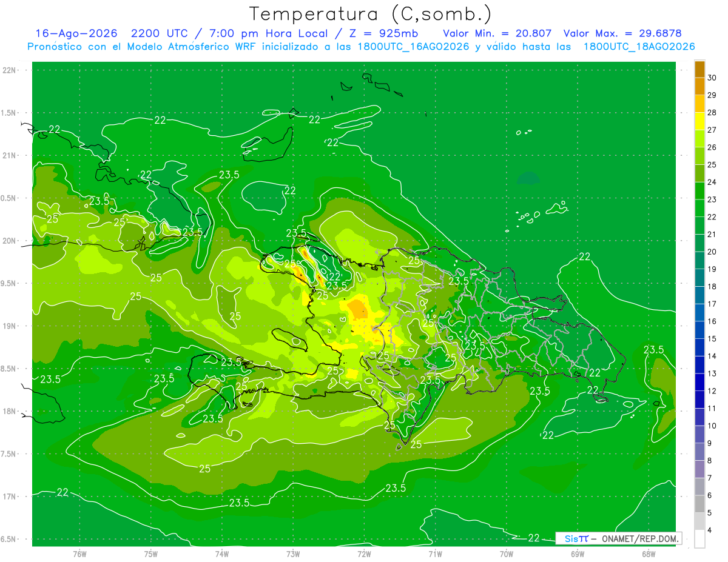Click the "7.5N" latitude axis label
The image size is (728, 562).
(x=9, y=454)
